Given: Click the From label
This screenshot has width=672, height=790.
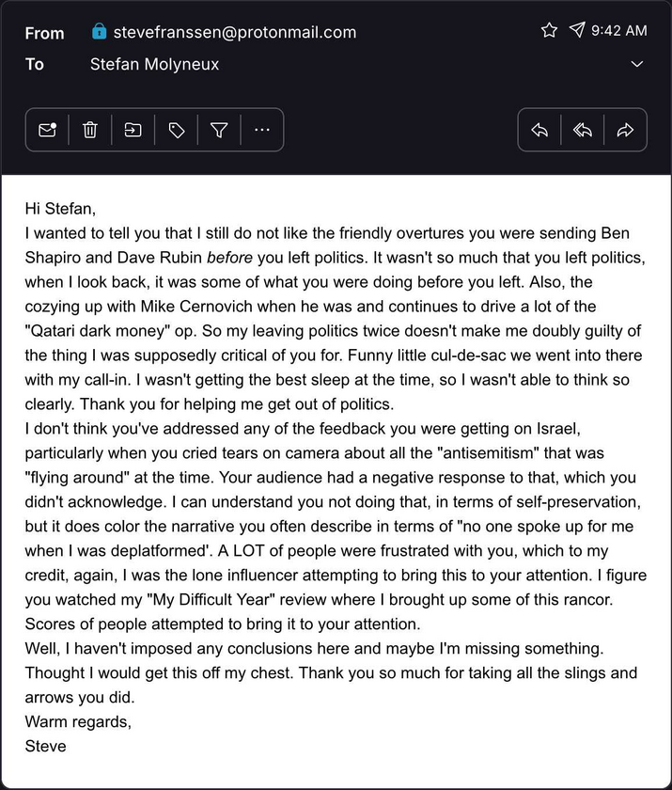Looking at the screenshot, I should pos(45,33).
